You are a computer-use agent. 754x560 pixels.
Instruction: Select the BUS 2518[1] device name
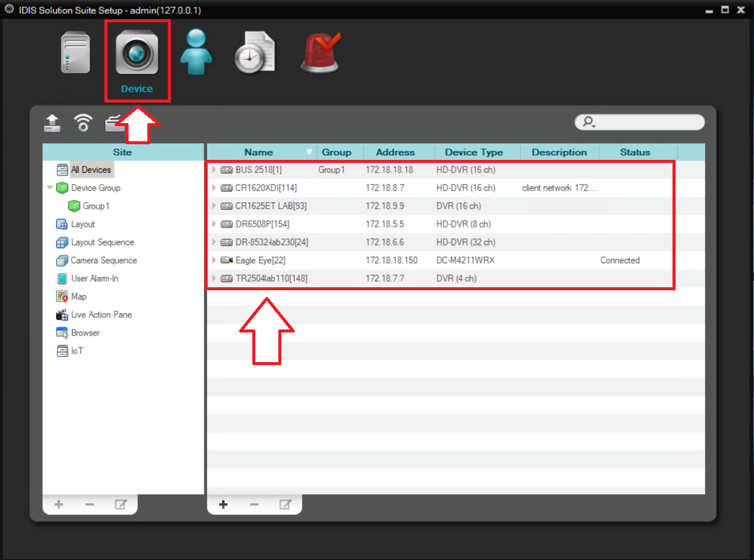(x=258, y=170)
